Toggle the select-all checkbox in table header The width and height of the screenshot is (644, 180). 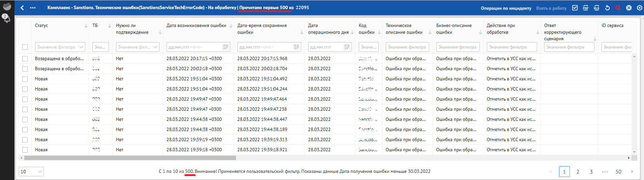click(25, 47)
